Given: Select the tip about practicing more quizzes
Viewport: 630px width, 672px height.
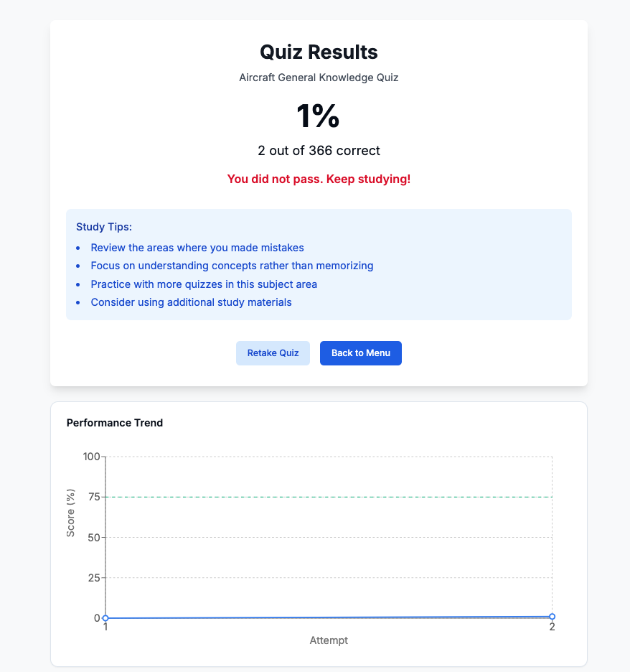Looking at the screenshot, I should 203,284.
